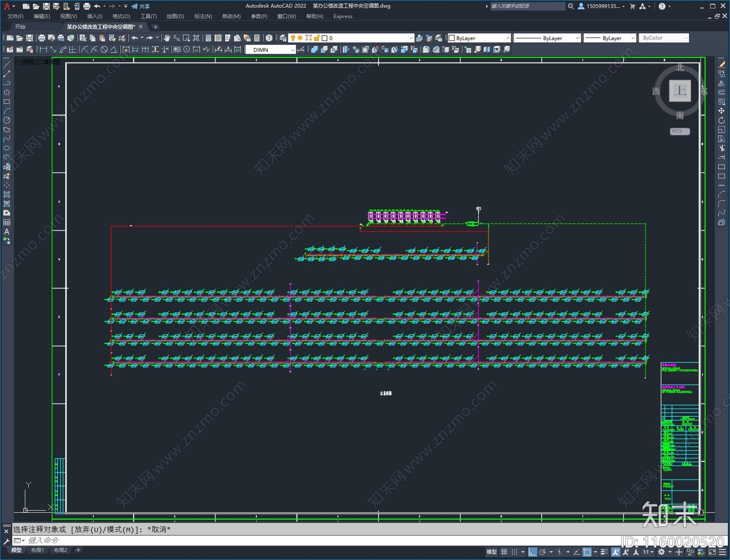Click the command line input field

click(319, 540)
